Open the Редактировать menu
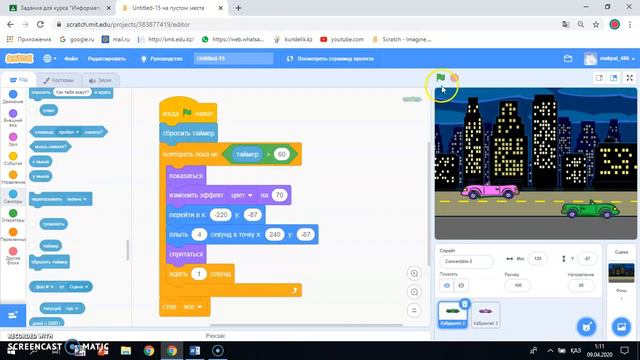 click(x=107, y=58)
